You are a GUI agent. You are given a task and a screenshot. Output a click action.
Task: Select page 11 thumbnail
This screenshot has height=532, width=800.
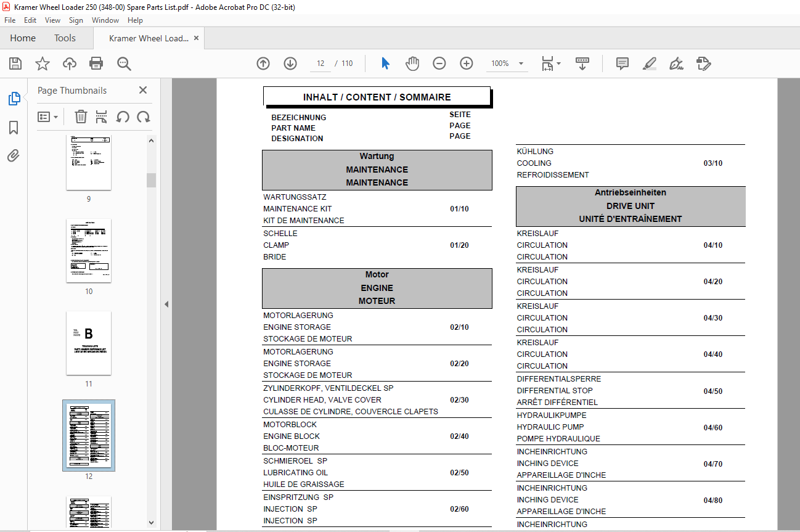pyautogui.click(x=89, y=343)
